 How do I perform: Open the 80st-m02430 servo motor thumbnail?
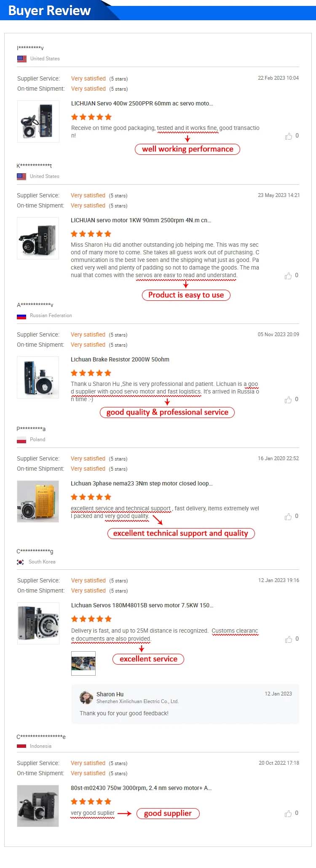point(38,806)
